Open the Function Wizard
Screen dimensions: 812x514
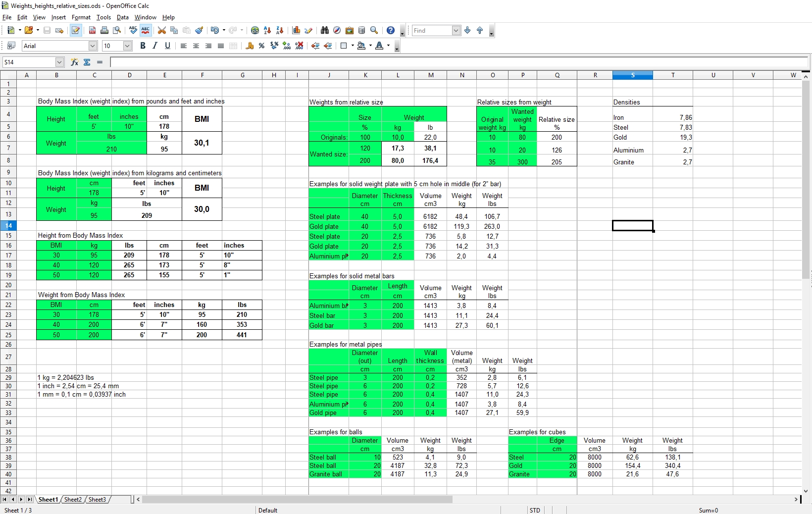pyautogui.click(x=74, y=62)
